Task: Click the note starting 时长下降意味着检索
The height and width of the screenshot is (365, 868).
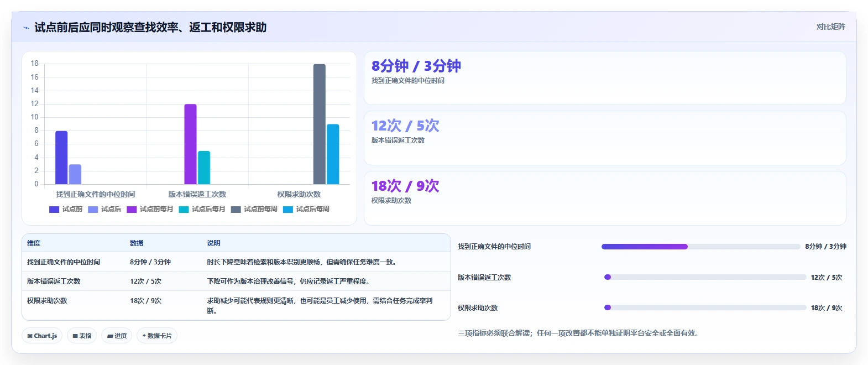Action: coord(303,262)
